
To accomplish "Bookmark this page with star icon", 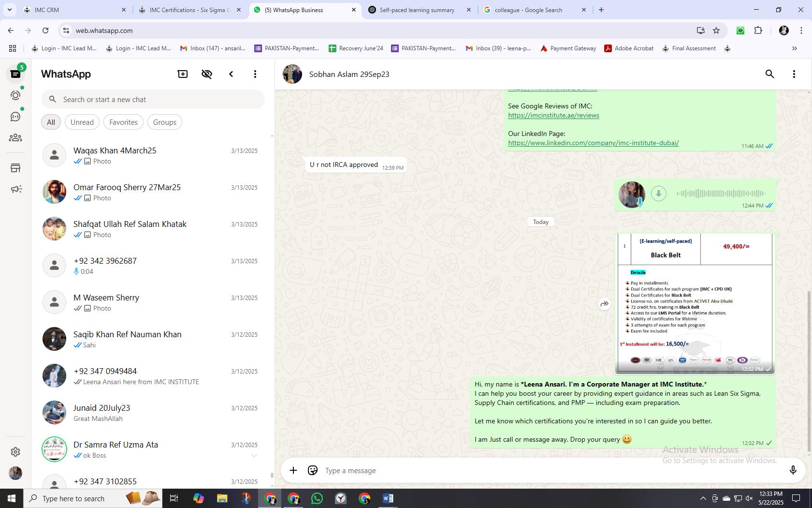I will tap(716, 30).
